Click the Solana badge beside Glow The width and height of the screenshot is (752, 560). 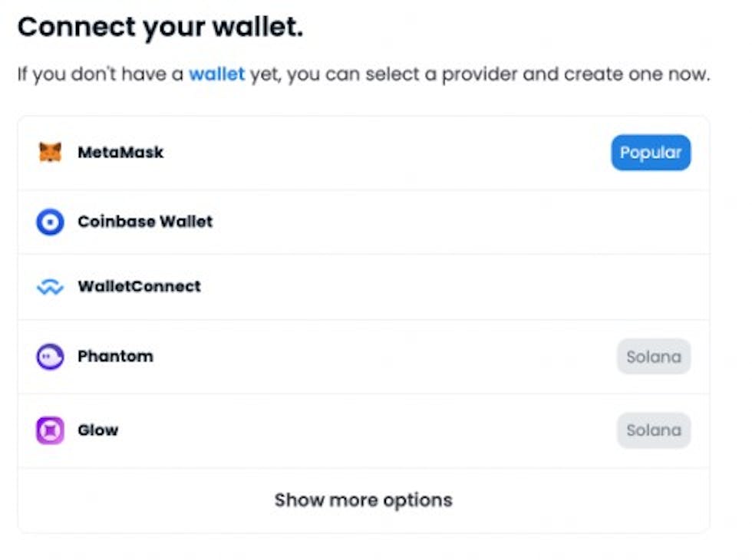[654, 430]
